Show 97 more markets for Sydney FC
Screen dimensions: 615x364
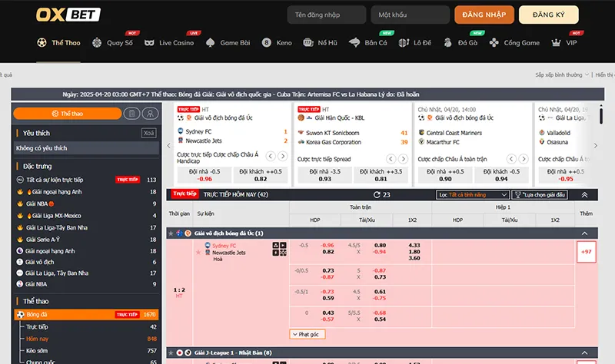[586, 252]
